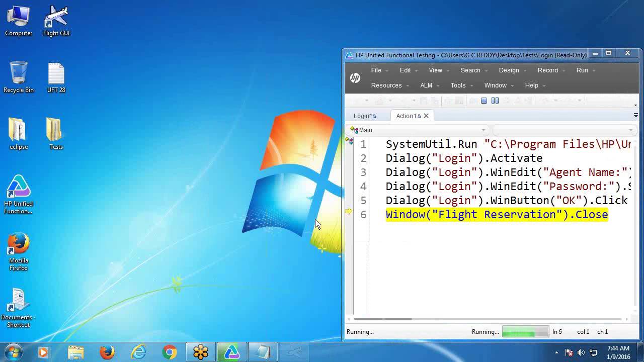The width and height of the screenshot is (644, 362).
Task: Click the HP logo in UFT menu bar
Action: tap(355, 78)
